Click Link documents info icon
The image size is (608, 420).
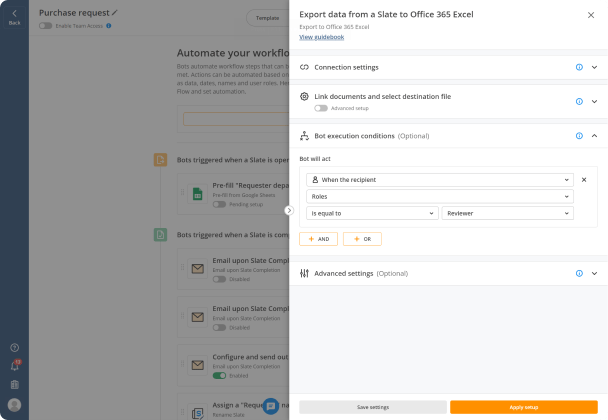(579, 101)
